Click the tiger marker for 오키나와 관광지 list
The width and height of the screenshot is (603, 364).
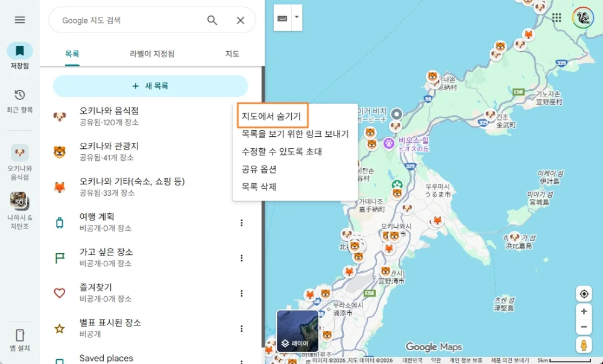pyautogui.click(x=60, y=152)
